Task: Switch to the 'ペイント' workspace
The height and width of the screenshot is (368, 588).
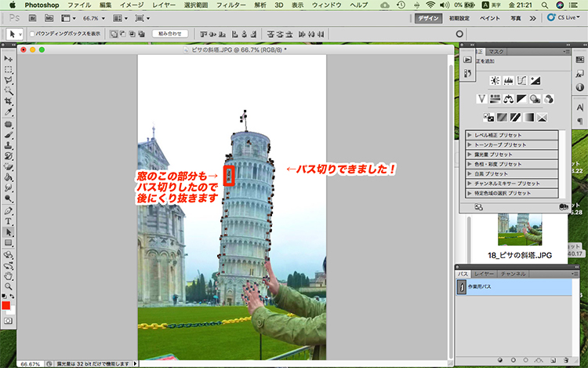Action: coord(490,18)
